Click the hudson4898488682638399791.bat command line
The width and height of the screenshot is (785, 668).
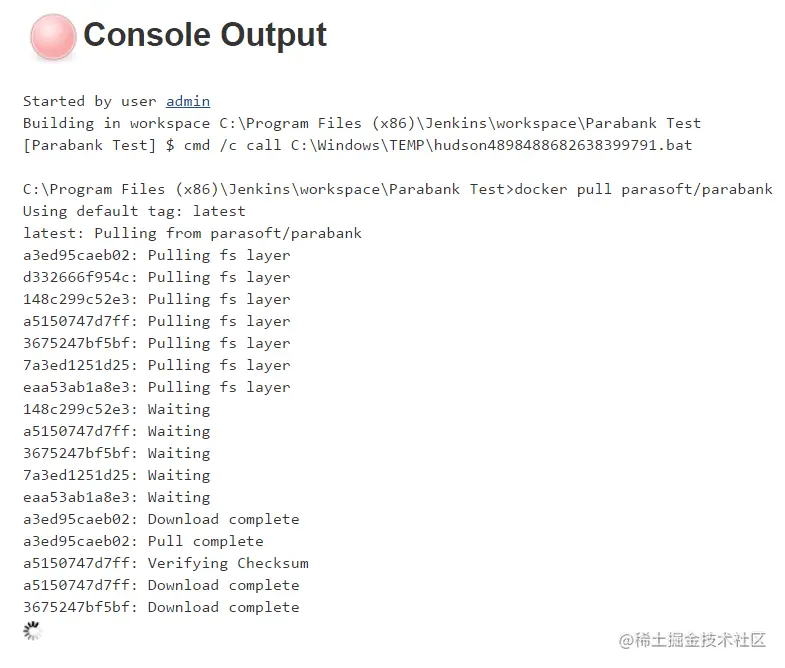coord(357,145)
